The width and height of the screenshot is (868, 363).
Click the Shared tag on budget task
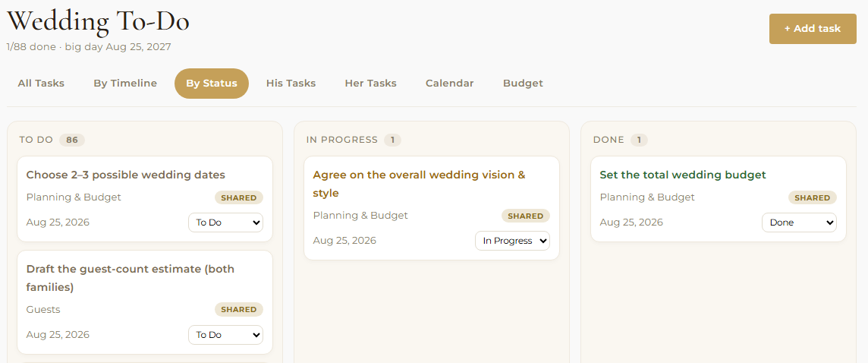tap(813, 197)
